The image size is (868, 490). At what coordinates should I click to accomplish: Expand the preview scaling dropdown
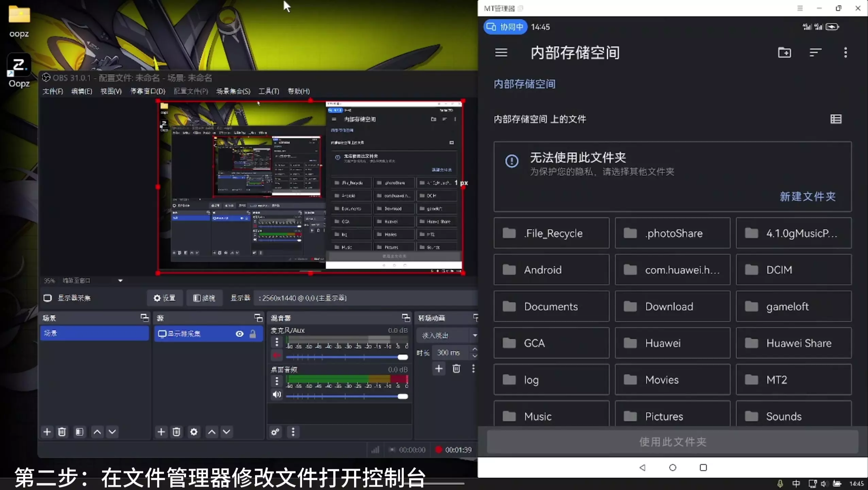tap(120, 281)
